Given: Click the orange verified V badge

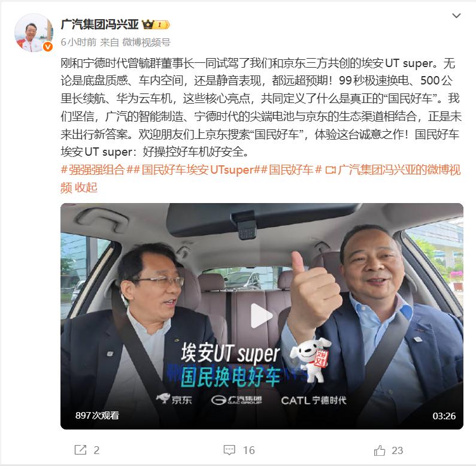Looking at the screenshot, I should coord(48,47).
